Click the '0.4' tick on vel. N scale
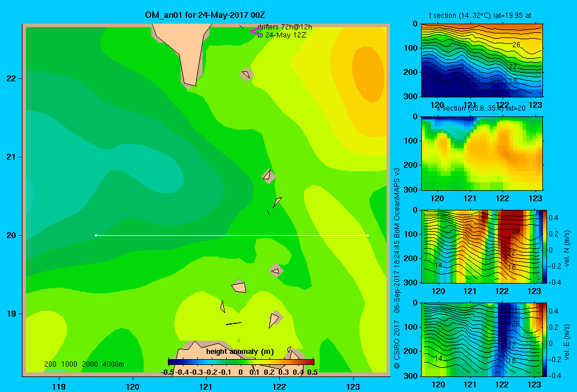Image resolution: width=577 pixels, height=392 pixels. [x=553, y=218]
